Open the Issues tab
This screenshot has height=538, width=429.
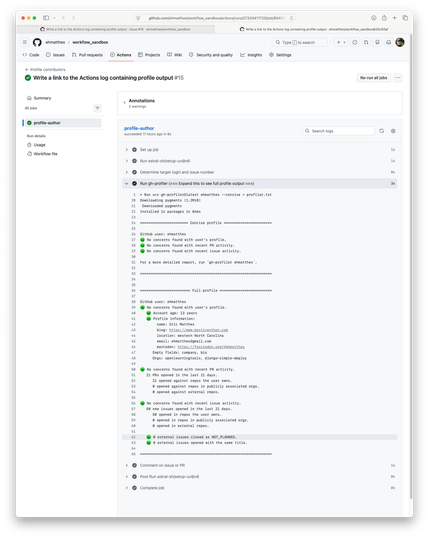[55, 55]
